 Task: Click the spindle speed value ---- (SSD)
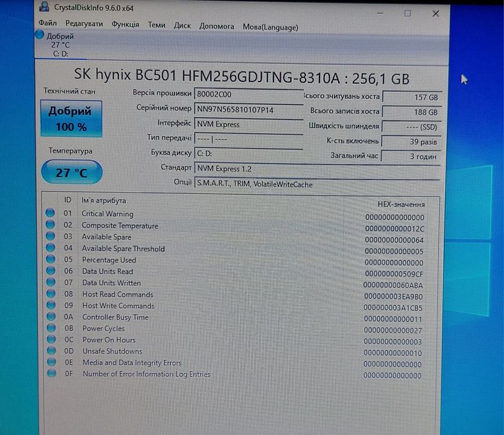pos(411,127)
